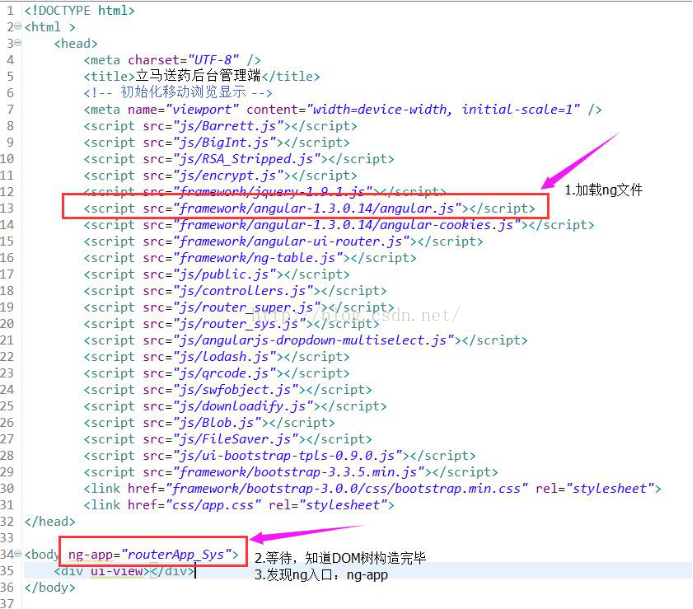This screenshot has width=693, height=609.
Task: Click line number 13 in the gutter
Action: click(7, 208)
